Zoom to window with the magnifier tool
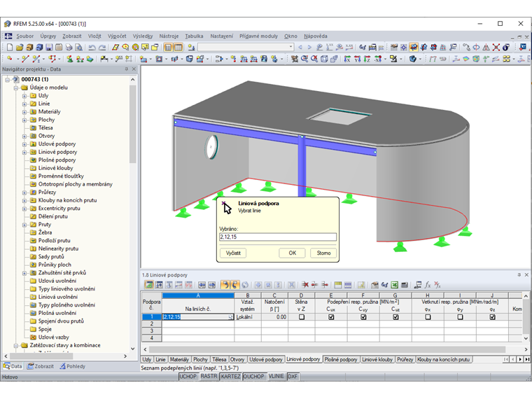 click(304, 59)
